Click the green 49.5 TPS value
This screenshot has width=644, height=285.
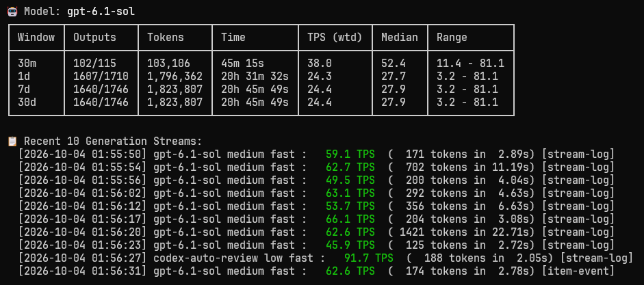[350, 180]
